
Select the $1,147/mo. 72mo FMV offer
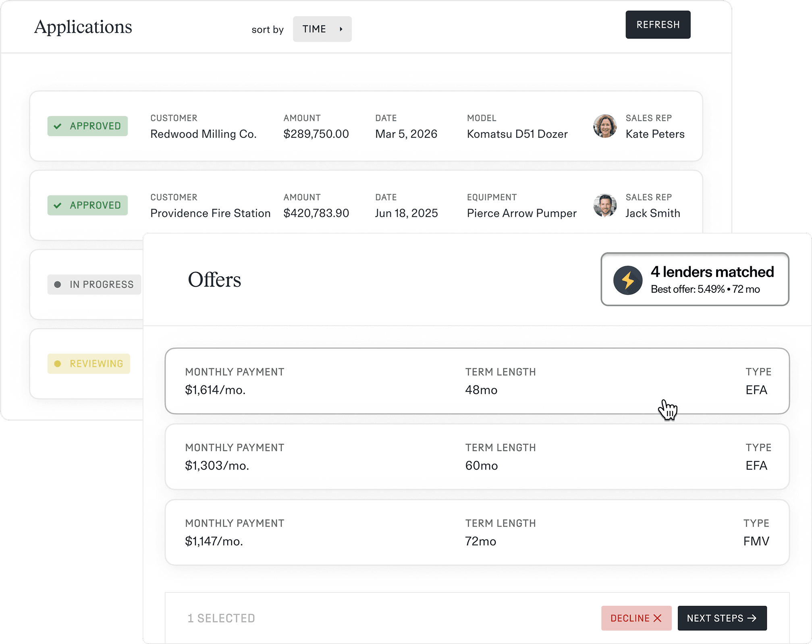477,532
